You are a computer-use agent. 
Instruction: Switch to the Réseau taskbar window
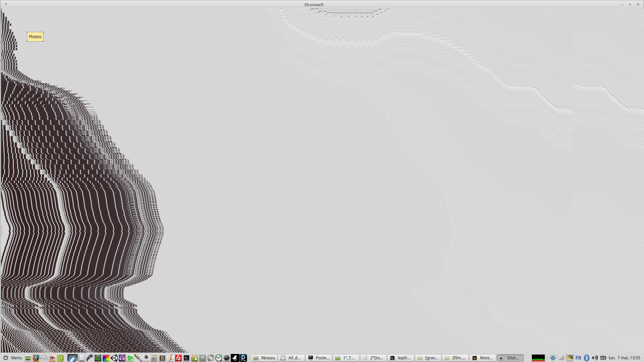tap(264, 358)
